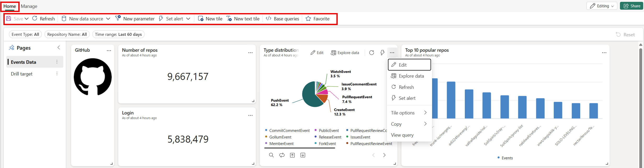The image size is (644, 168).
Task: Open the Time range filter
Action: coord(118,34)
